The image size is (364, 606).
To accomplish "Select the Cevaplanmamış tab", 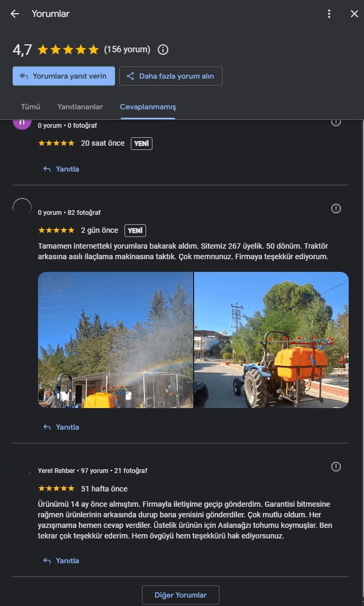I will coord(148,107).
